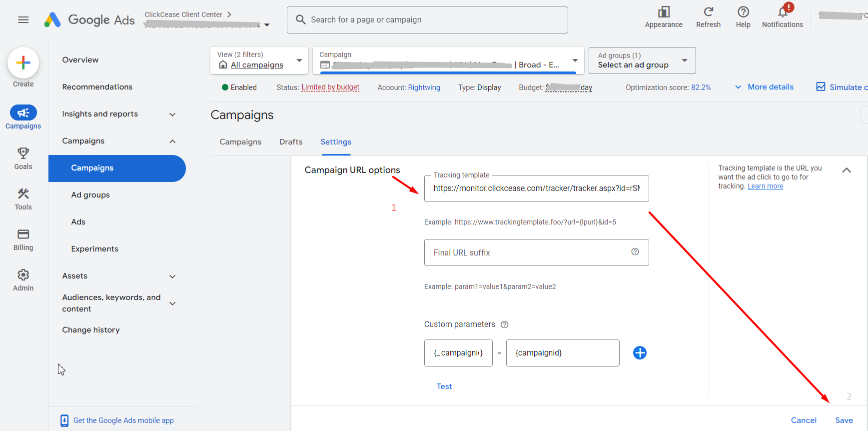Screen dimensions: 868x431
Task: Open the Campaigns megaphone icon in rail
Action: (23, 113)
